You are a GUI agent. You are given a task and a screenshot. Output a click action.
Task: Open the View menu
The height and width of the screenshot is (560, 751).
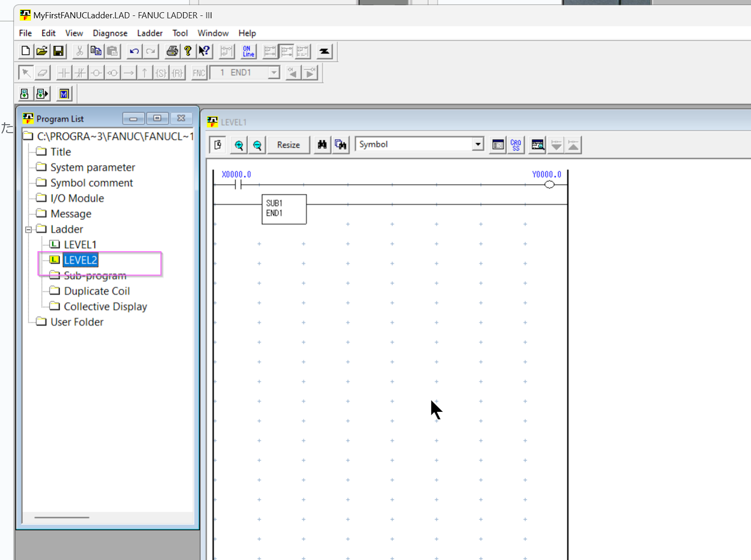(x=74, y=33)
